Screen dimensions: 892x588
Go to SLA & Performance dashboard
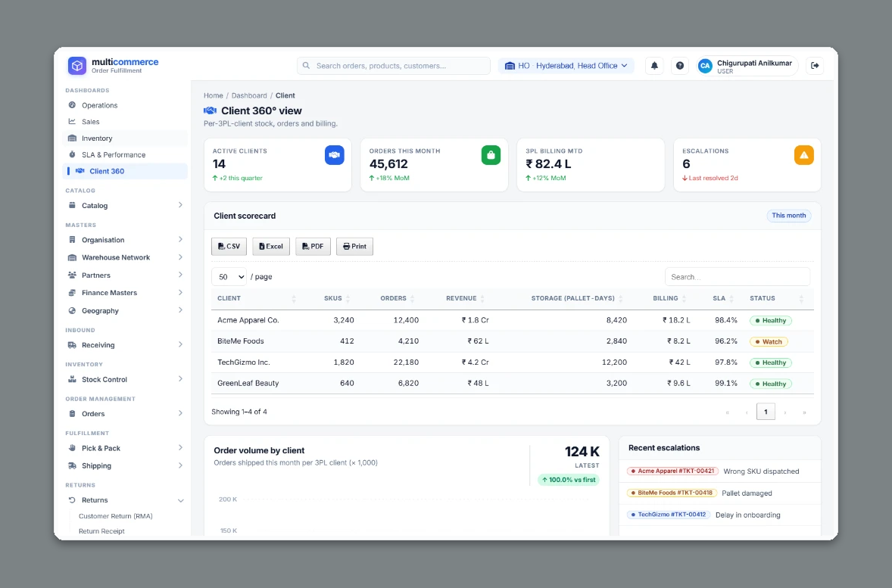125,154
